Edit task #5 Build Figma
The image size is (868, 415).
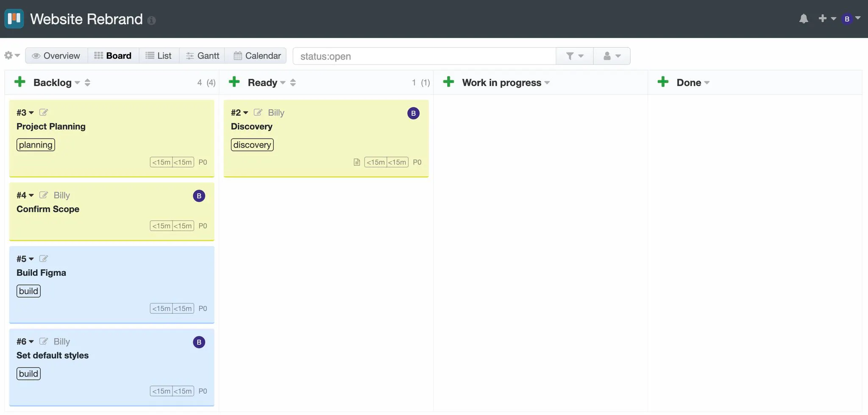click(x=44, y=259)
